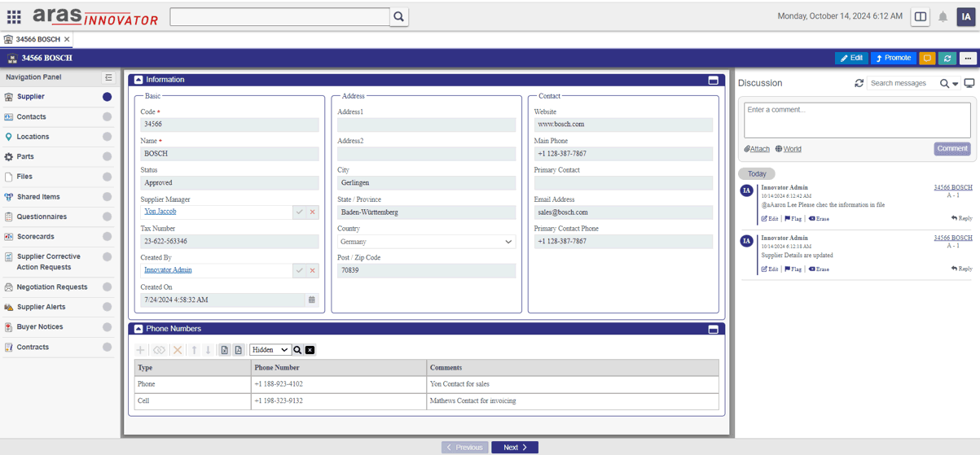
Task: Clear the Created By field with X
Action: tap(312, 270)
